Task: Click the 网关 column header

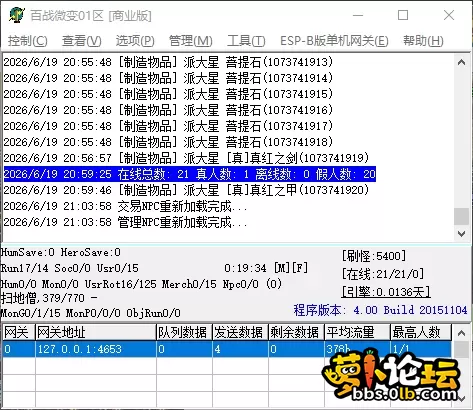Action: coord(18,332)
